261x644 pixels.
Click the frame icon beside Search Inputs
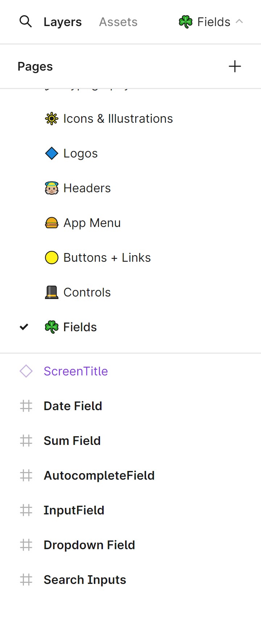(26, 580)
